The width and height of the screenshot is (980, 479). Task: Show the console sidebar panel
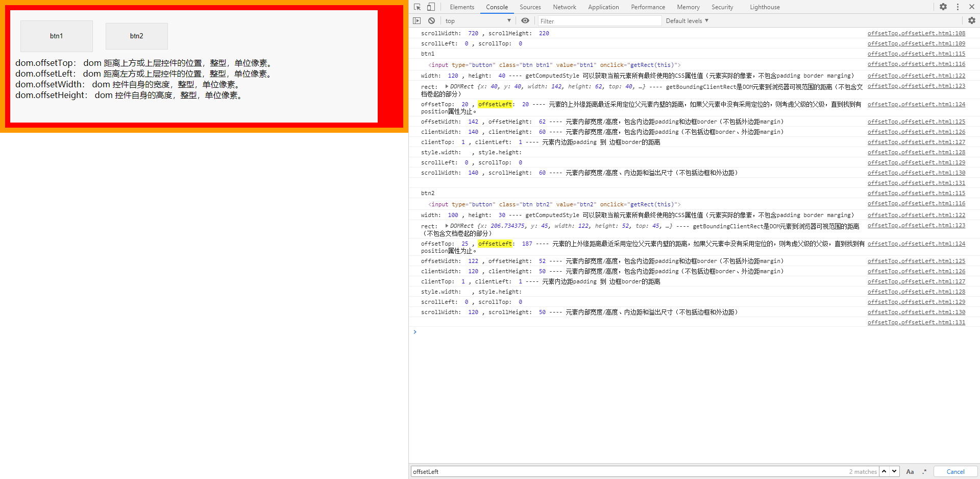(417, 20)
